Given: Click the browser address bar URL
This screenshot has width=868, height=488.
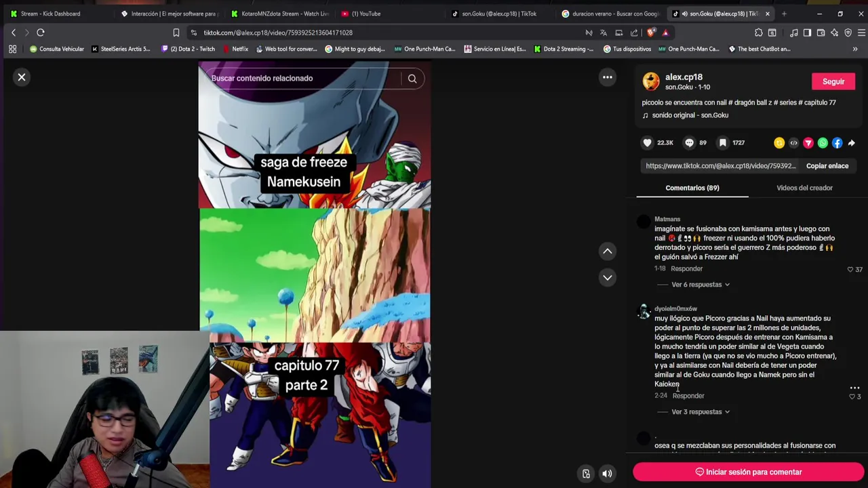Looking at the screenshot, I should [278, 33].
